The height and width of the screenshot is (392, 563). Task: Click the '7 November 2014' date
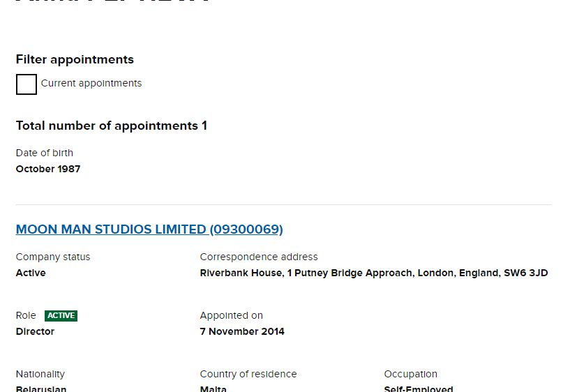pyautogui.click(x=242, y=332)
